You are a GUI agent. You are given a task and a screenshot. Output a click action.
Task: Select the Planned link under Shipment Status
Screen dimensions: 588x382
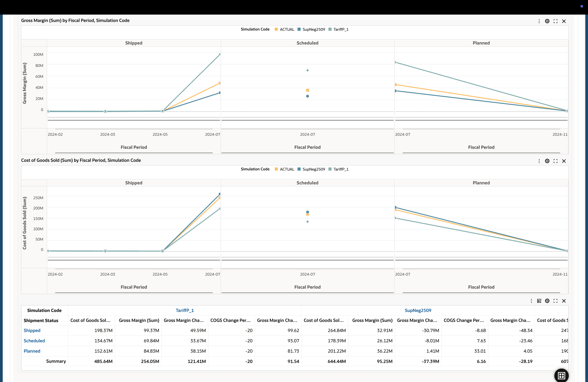(x=32, y=351)
